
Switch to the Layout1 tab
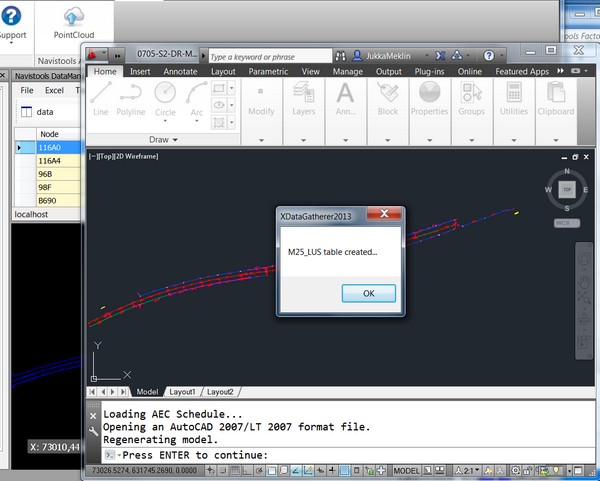tap(181, 392)
